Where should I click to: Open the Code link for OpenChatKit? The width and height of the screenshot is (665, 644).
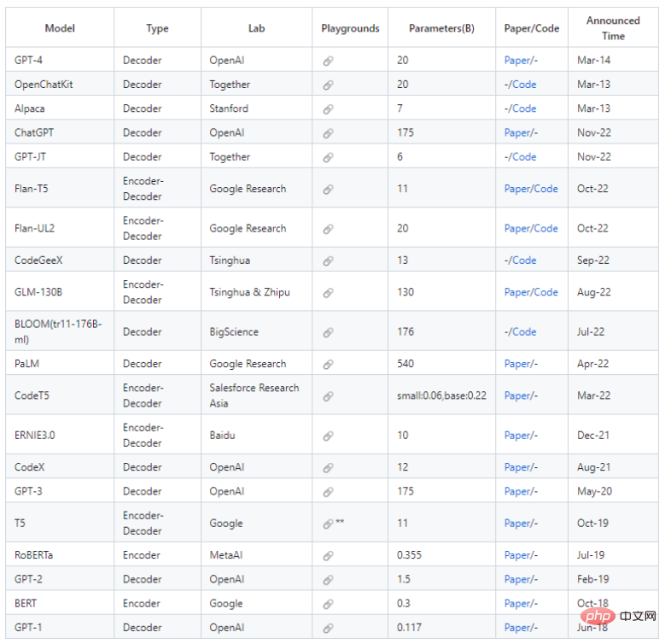pos(524,85)
